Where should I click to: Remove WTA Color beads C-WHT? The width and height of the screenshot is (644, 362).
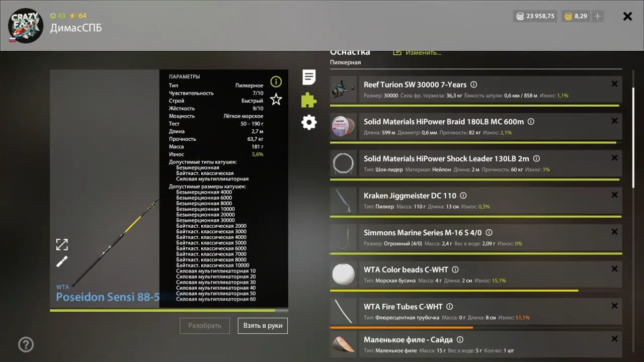point(614,269)
